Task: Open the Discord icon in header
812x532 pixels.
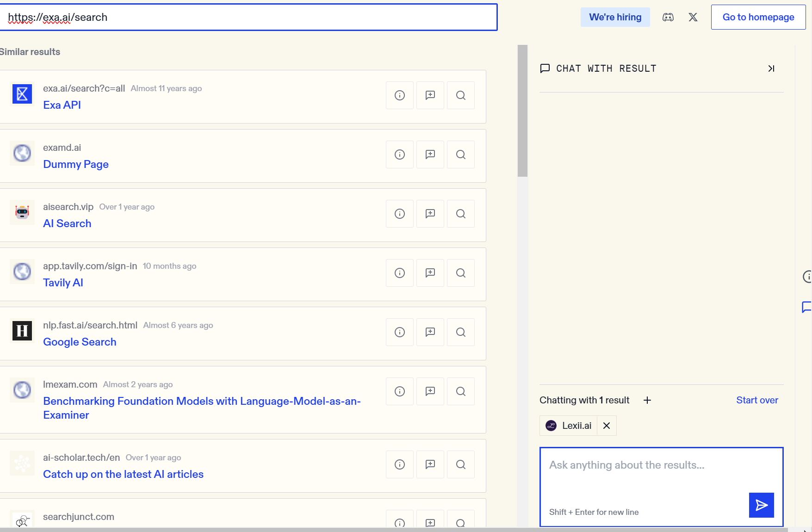Action: (x=668, y=17)
